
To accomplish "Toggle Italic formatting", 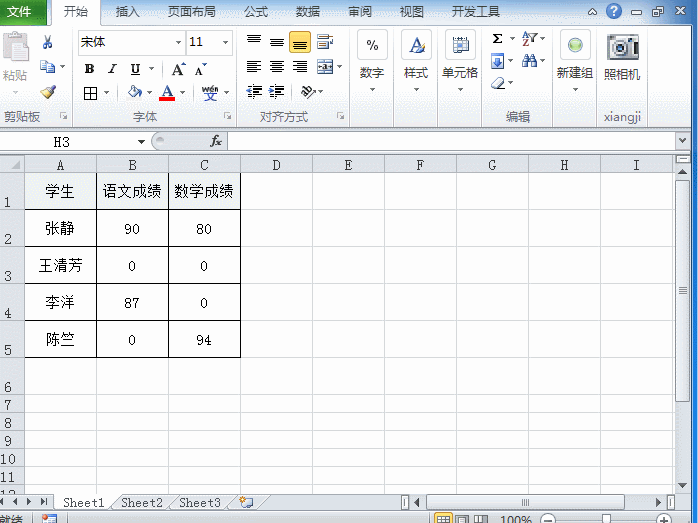I will [112, 69].
